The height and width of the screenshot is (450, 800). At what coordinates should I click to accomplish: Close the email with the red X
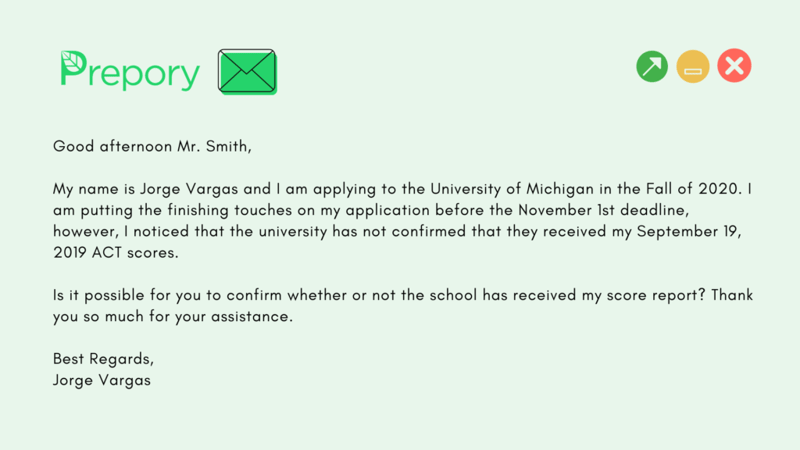734,67
